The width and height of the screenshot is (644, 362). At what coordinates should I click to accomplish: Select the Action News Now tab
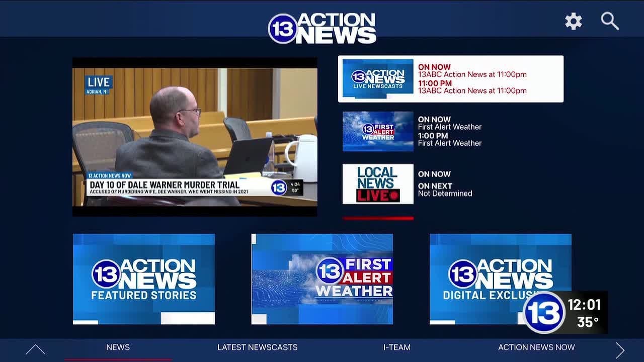pyautogui.click(x=536, y=347)
